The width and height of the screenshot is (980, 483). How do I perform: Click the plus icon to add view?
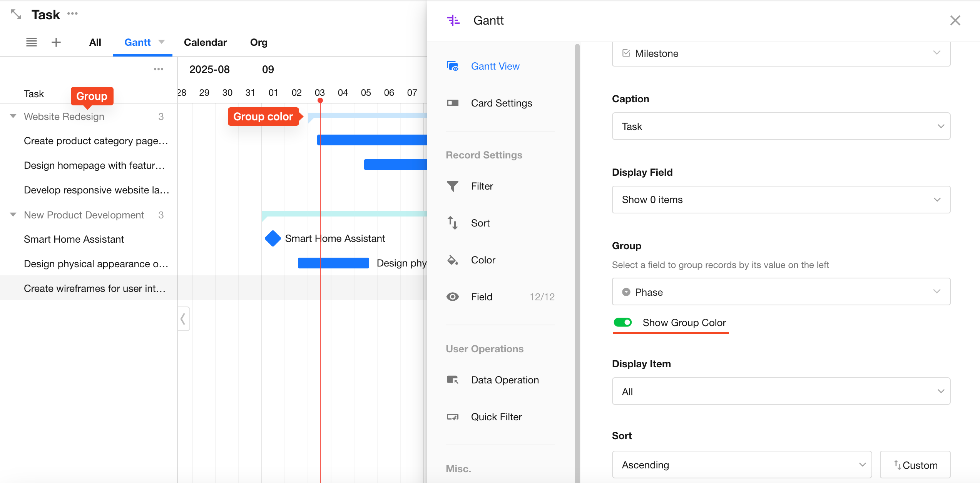[56, 42]
